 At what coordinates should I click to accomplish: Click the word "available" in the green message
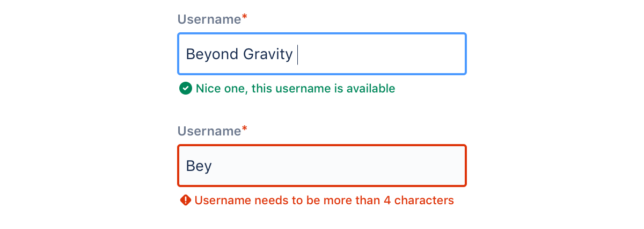pyautogui.click(x=370, y=88)
